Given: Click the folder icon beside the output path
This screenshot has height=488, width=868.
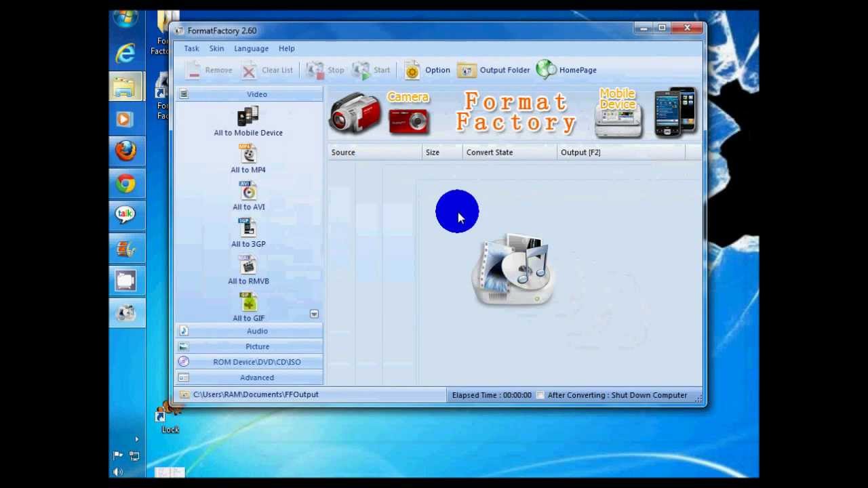Looking at the screenshot, I should 184,394.
